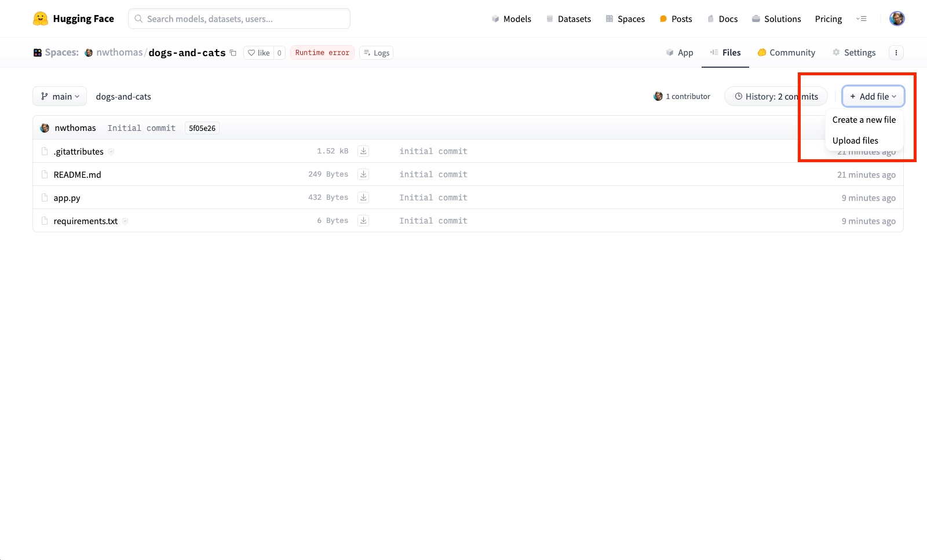Download app.py using its download icon
The width and height of the screenshot is (927, 560).
click(363, 197)
